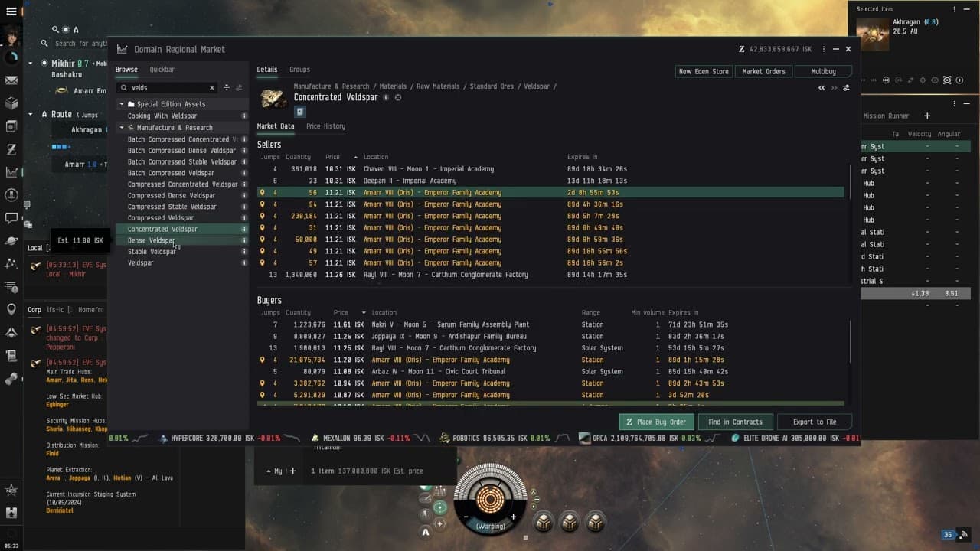980x551 pixels.
Task: Click the Expires in header in Buyers
Action: click(683, 313)
